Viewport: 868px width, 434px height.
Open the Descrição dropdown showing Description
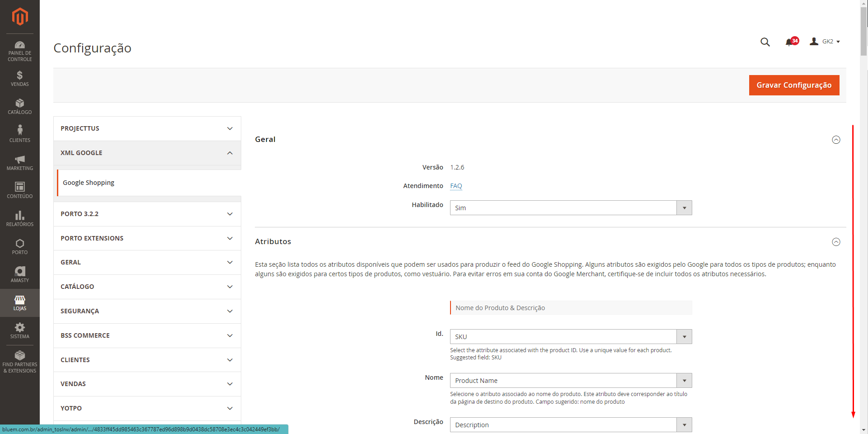(571, 425)
